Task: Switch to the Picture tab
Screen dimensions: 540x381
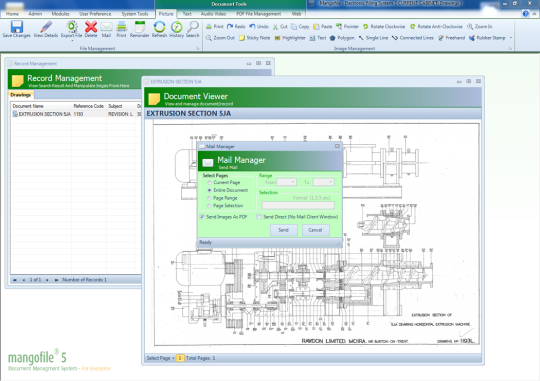Action: click(166, 14)
